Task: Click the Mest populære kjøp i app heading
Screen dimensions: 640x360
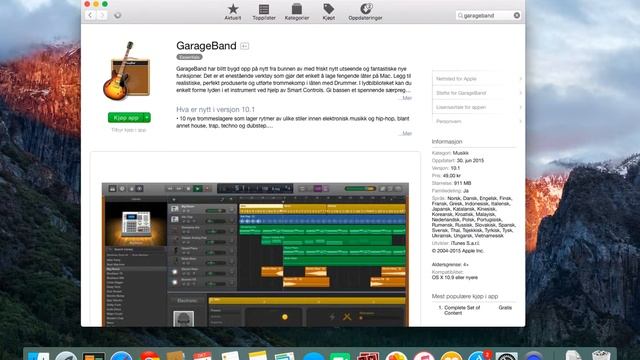Action: [x=465, y=296]
